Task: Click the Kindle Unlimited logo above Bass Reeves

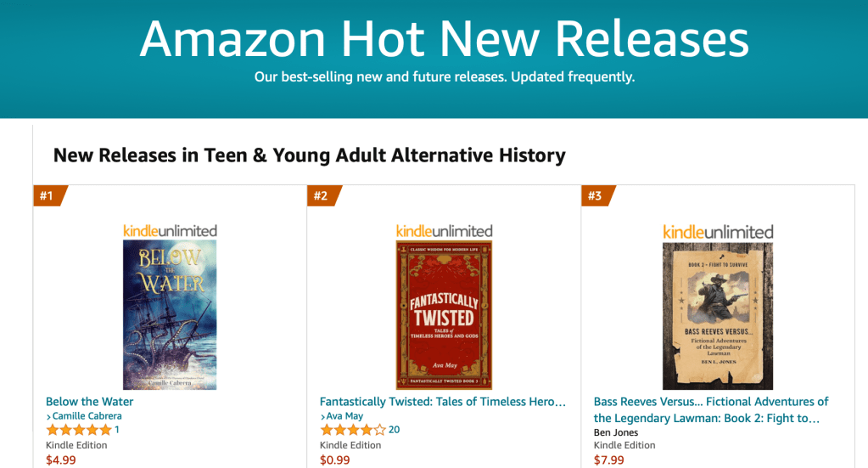Action: coord(718,231)
